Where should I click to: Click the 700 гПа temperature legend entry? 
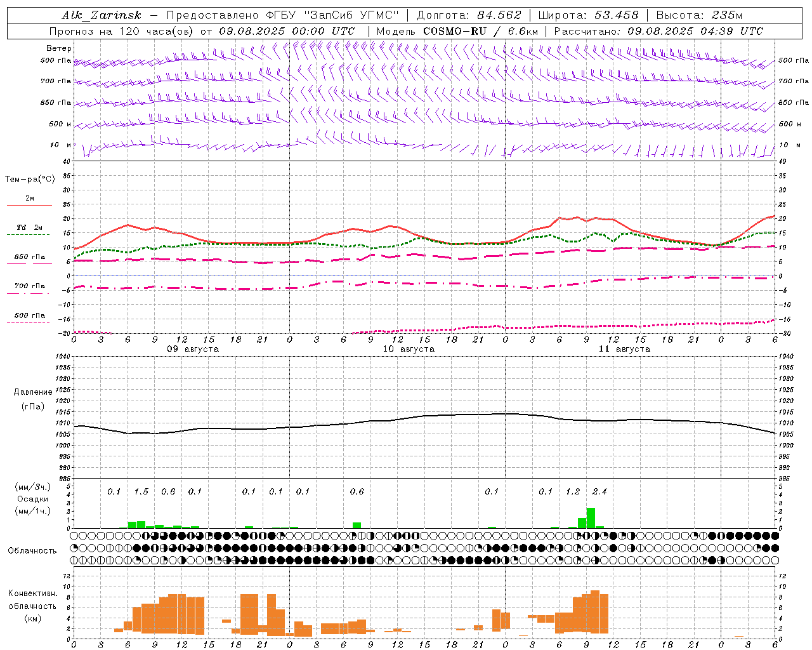click(29, 286)
